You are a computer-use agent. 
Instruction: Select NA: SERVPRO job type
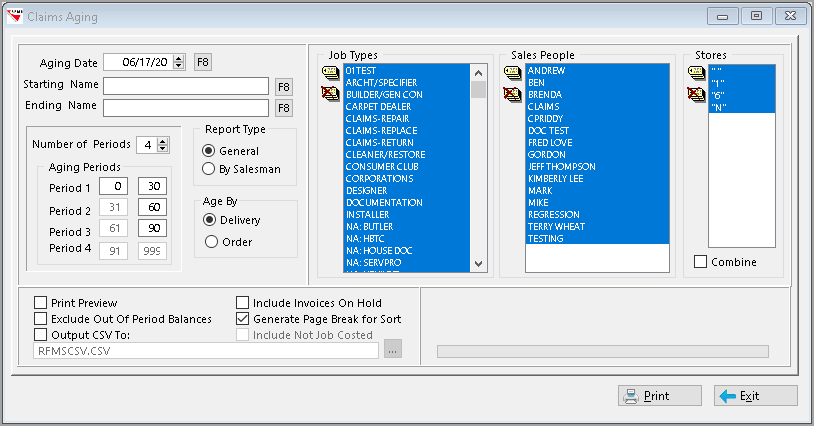[407, 263]
